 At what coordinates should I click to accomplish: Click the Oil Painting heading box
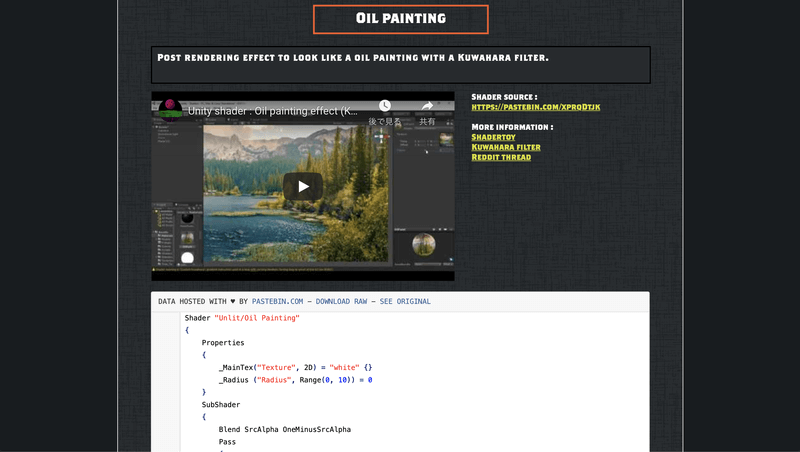[401, 19]
